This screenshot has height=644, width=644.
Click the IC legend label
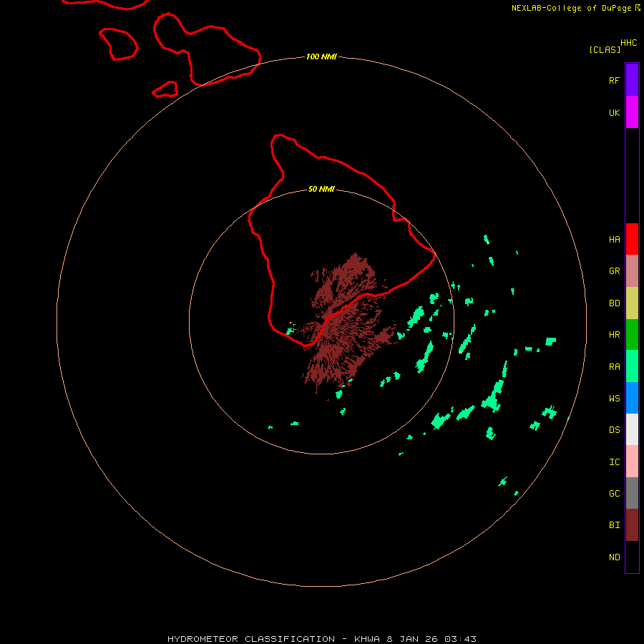(x=614, y=462)
